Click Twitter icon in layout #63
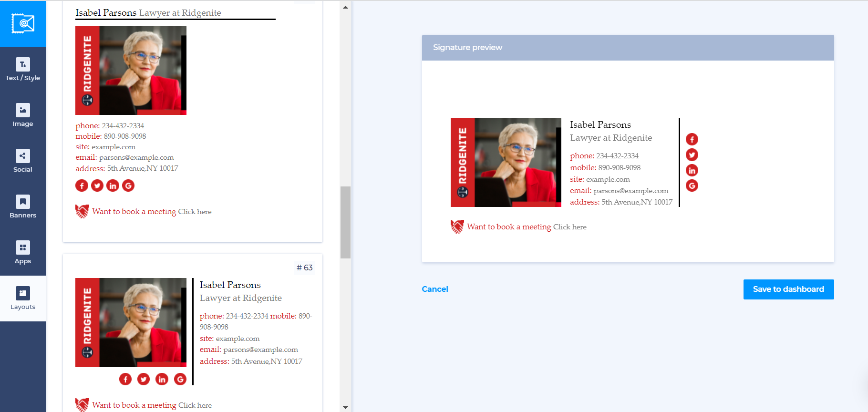This screenshot has width=868, height=412. pos(144,379)
